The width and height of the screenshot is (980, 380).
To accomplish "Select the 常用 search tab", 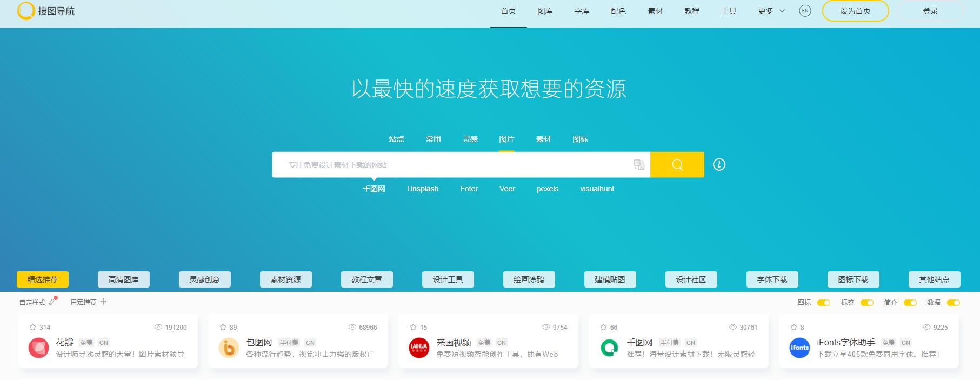I will [434, 139].
